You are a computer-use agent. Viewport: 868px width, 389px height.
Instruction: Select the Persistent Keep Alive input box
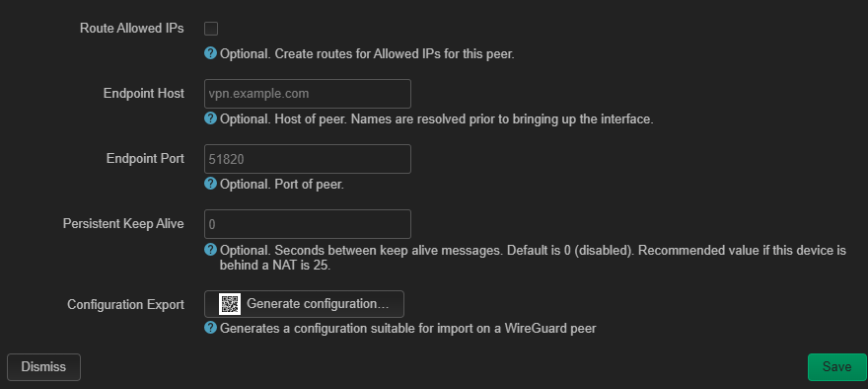coord(308,224)
